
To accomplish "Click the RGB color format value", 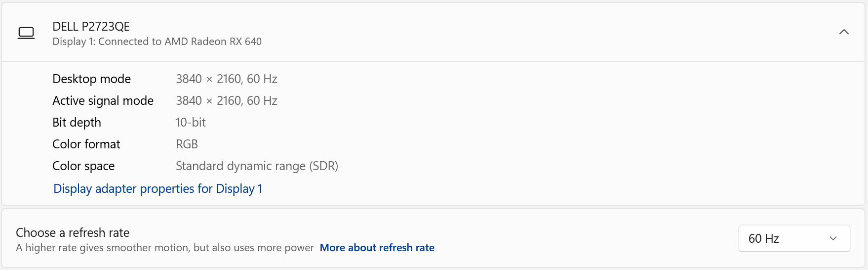I will (x=187, y=144).
